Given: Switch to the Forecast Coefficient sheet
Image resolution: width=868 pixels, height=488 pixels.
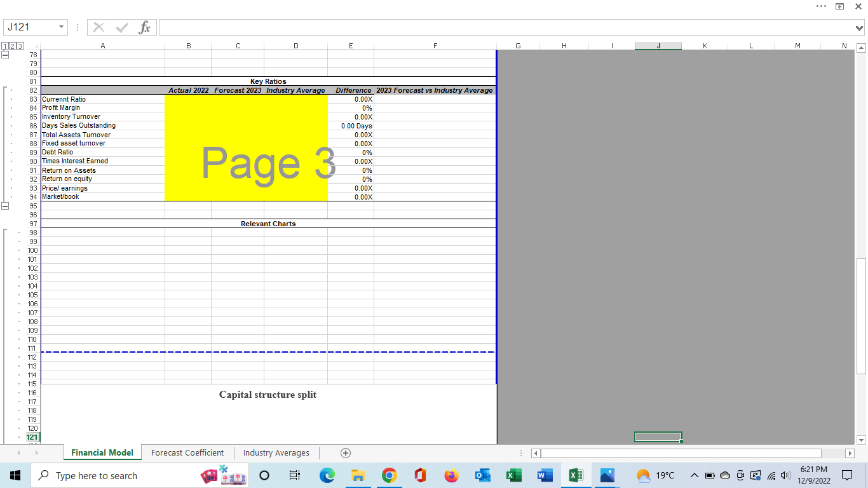Looking at the screenshot, I should [187, 452].
